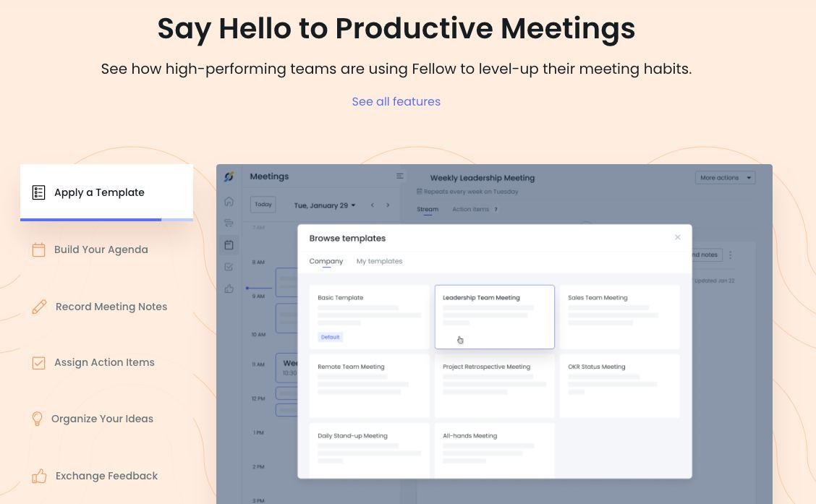The width and height of the screenshot is (816, 504).
Task: Choose the Basic Template card
Action: [370, 317]
